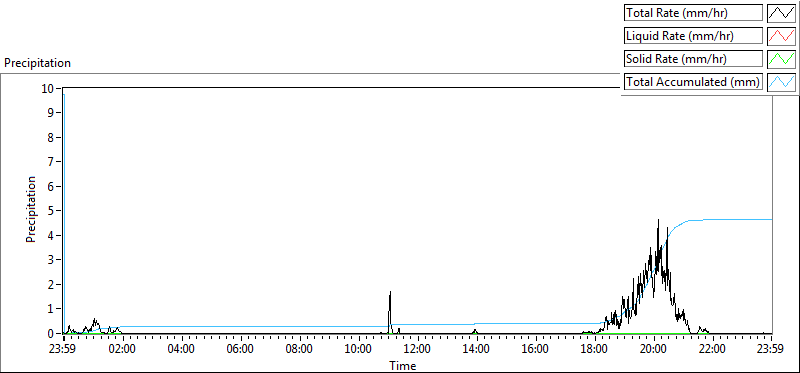
Task: Click the Precipitation graph title above the chart
Action: click(x=37, y=63)
